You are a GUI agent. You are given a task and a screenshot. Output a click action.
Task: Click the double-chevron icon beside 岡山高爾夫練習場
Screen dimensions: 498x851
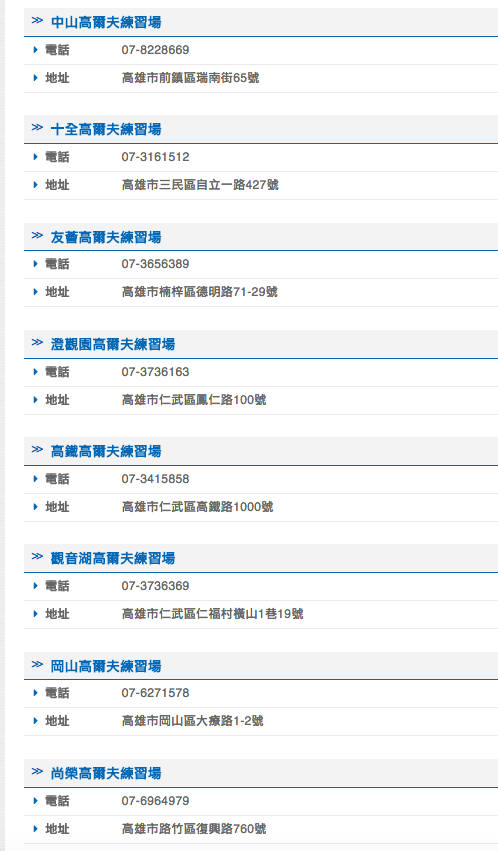pos(37,664)
